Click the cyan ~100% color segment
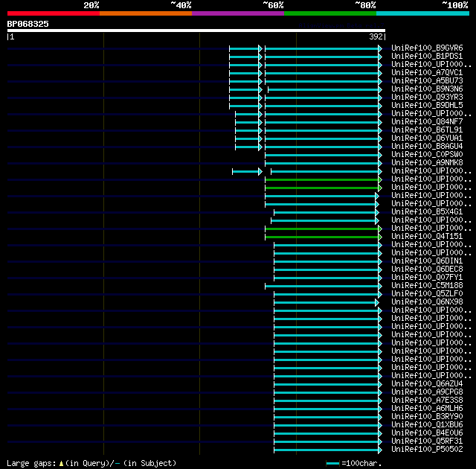This screenshot has width=476, height=469. [422, 13]
